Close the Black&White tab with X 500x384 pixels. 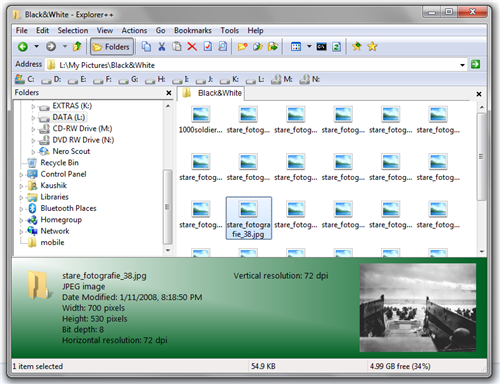click(479, 94)
